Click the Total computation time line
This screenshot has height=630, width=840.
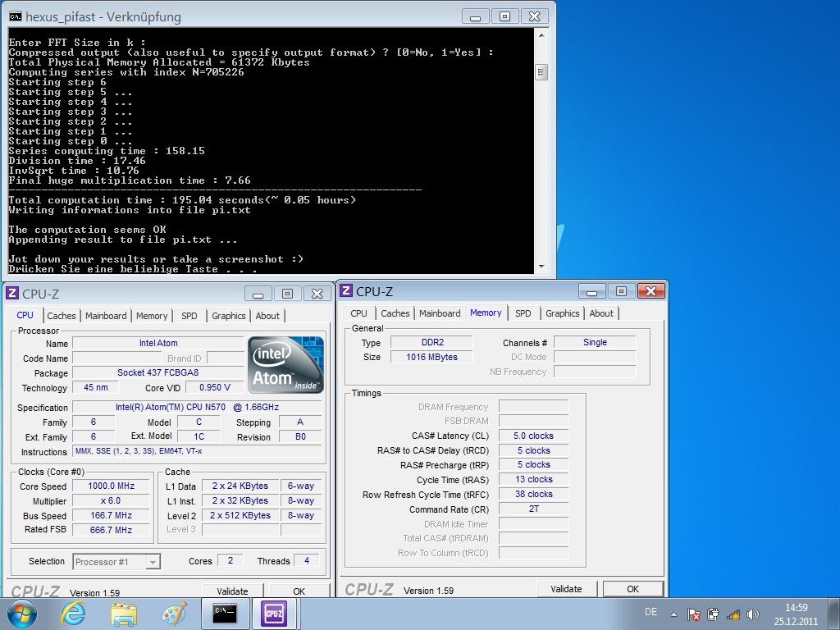point(182,200)
